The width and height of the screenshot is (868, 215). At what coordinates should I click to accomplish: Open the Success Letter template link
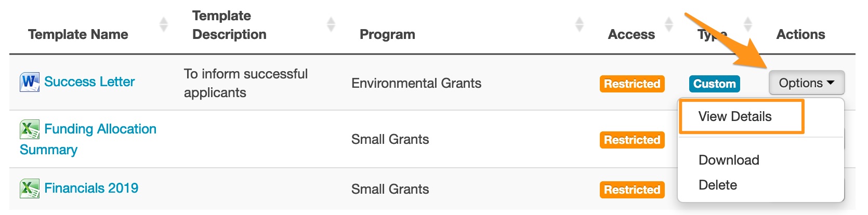(x=89, y=82)
